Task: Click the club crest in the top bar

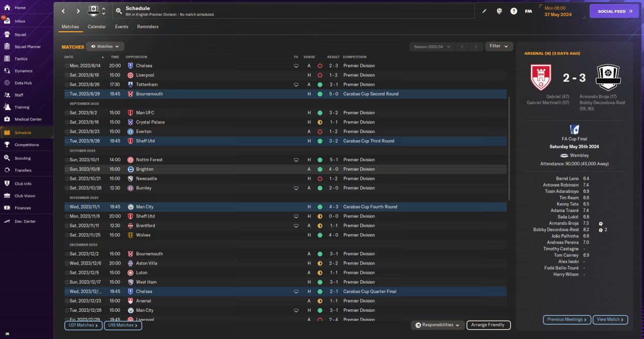Action: (94, 11)
